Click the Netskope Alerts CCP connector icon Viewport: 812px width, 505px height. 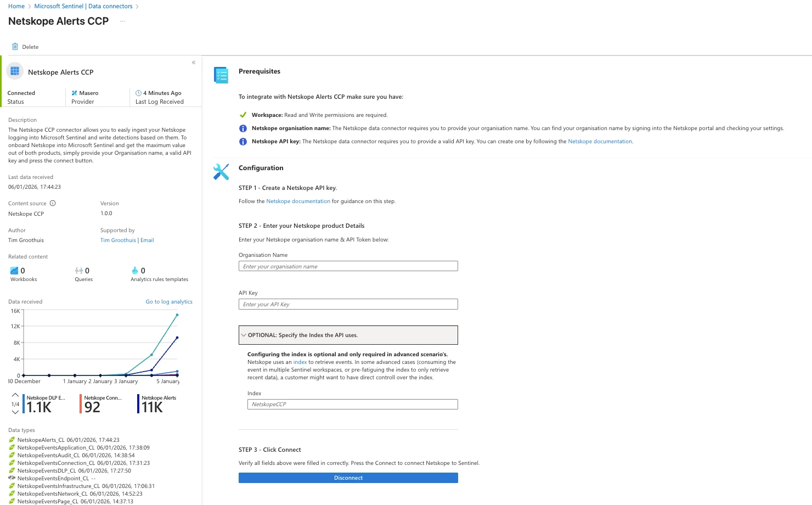click(x=15, y=71)
